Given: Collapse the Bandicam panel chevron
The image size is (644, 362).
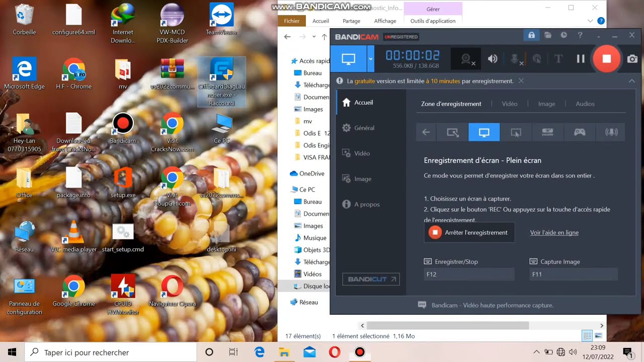Looking at the screenshot, I should pyautogui.click(x=631, y=80).
